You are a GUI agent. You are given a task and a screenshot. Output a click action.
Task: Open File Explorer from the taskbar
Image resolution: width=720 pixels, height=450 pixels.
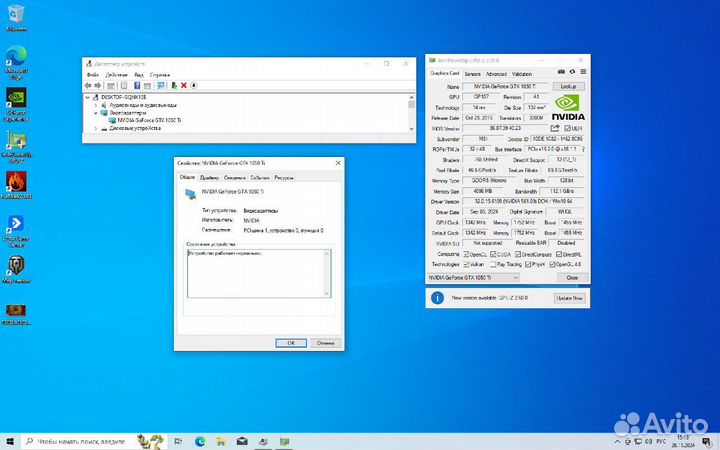pos(221,441)
